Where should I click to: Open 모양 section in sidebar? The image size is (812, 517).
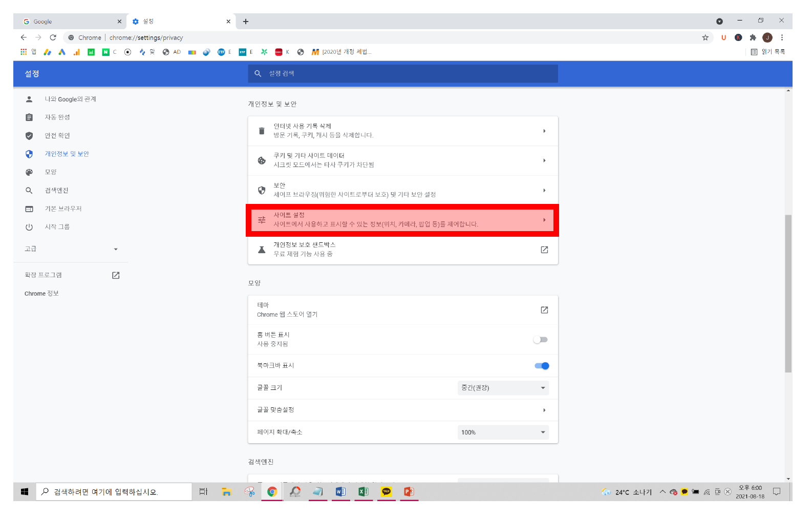pyautogui.click(x=51, y=172)
